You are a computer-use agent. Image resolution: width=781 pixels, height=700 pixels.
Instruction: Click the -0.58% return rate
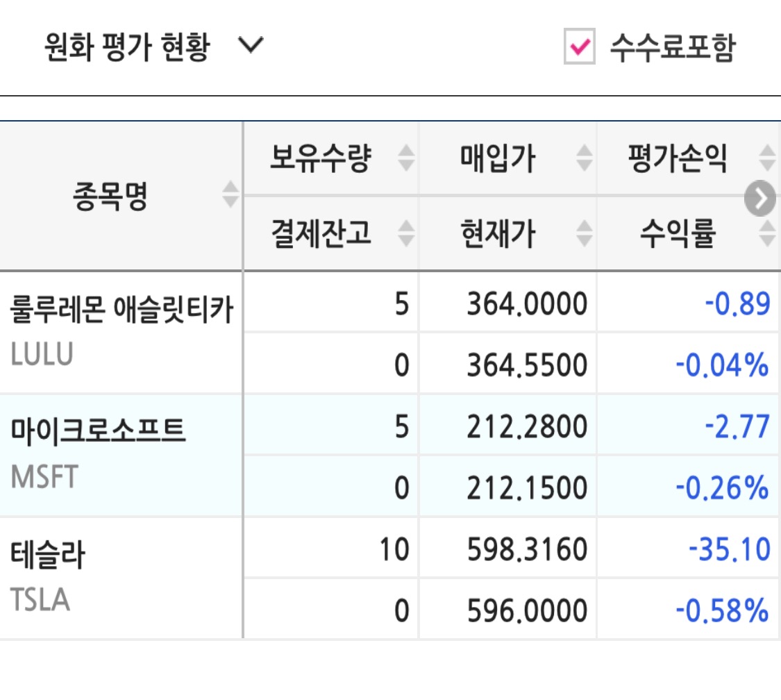tap(722, 611)
